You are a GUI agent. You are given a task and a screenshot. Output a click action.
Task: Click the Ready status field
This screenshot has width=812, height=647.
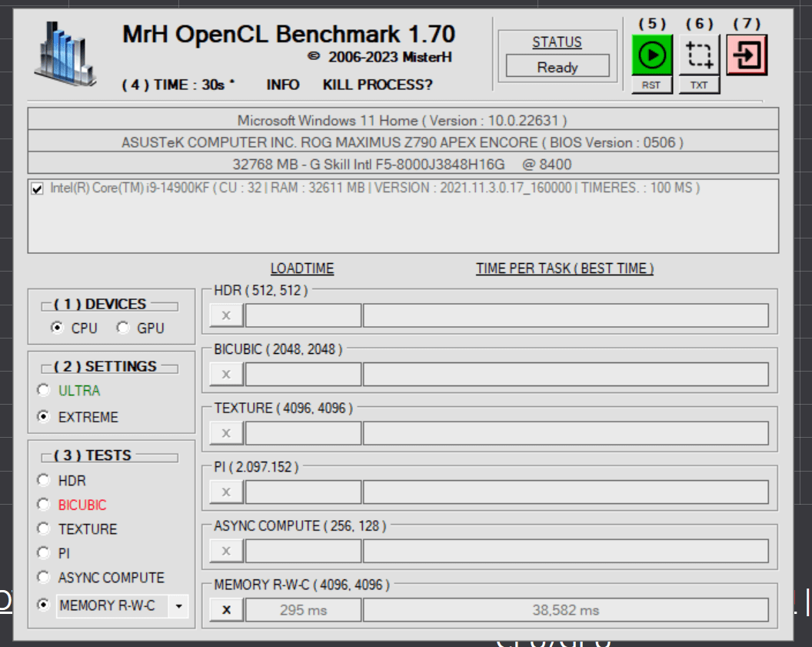click(x=557, y=66)
